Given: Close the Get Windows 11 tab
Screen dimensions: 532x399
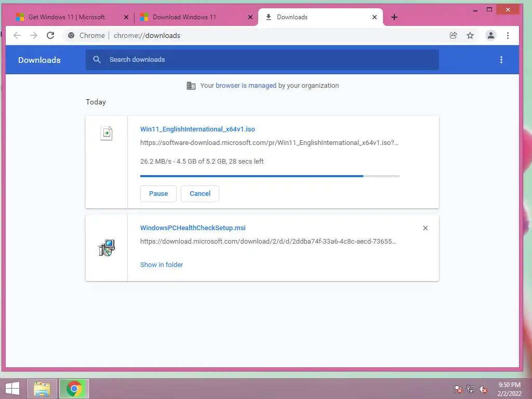Looking at the screenshot, I should 126,17.
